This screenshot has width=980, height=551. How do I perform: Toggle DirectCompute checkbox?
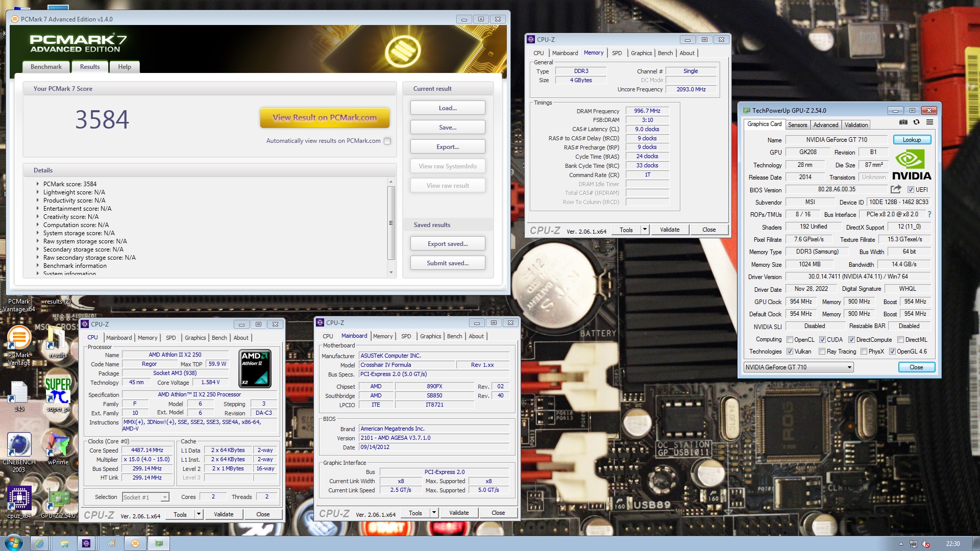[851, 340]
